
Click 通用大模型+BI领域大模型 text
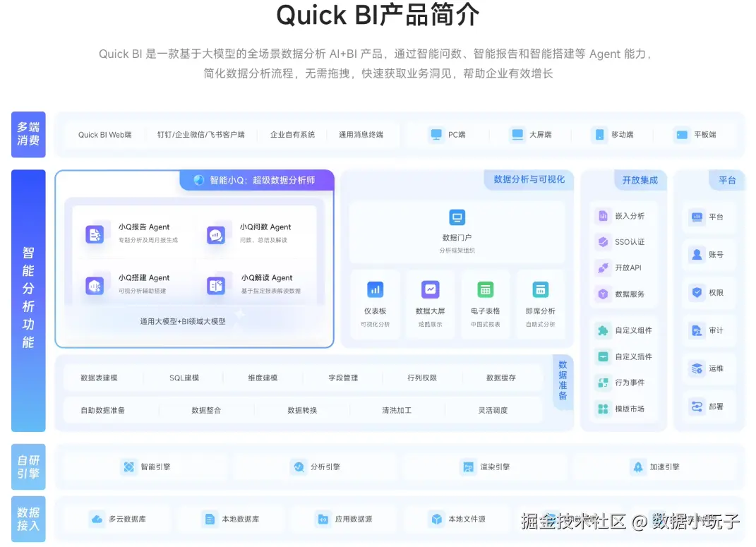pyautogui.click(x=183, y=321)
